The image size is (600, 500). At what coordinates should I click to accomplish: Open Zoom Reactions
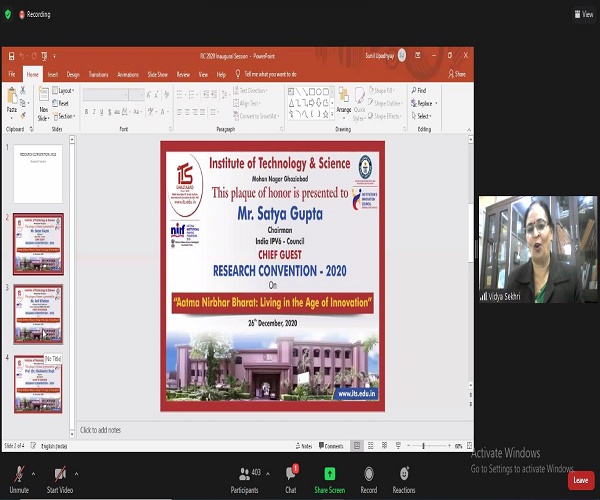coord(404,480)
